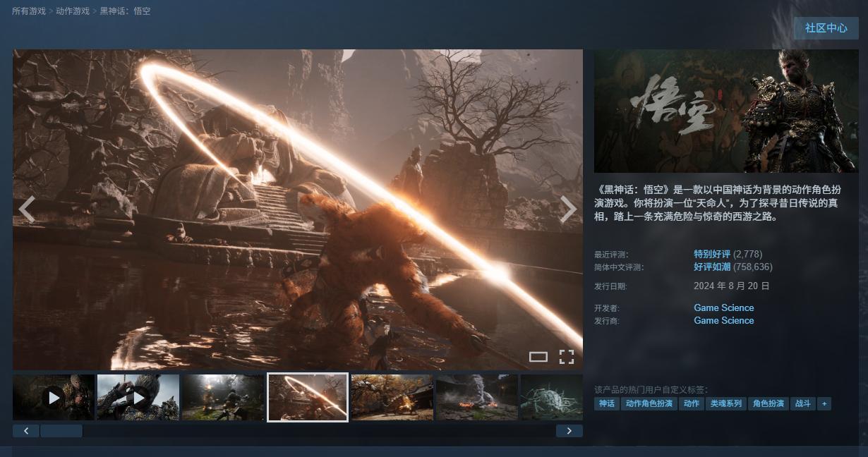Select the dark smoke boss screenshot thumbnail

coord(477,398)
